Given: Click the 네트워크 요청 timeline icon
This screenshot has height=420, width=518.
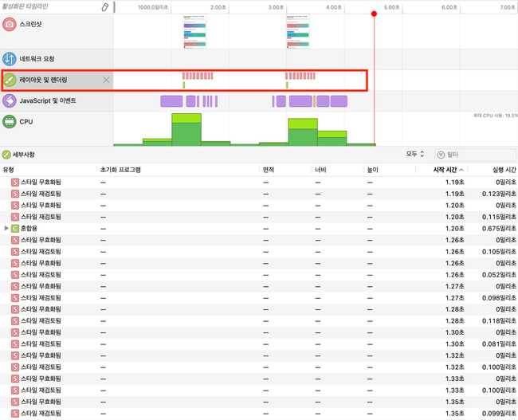Looking at the screenshot, I should (x=10, y=59).
